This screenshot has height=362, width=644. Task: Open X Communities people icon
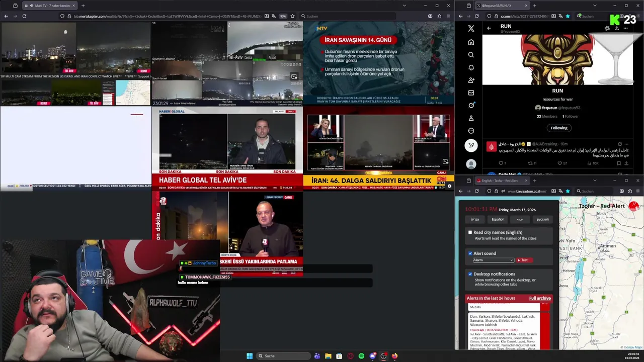[471, 80]
